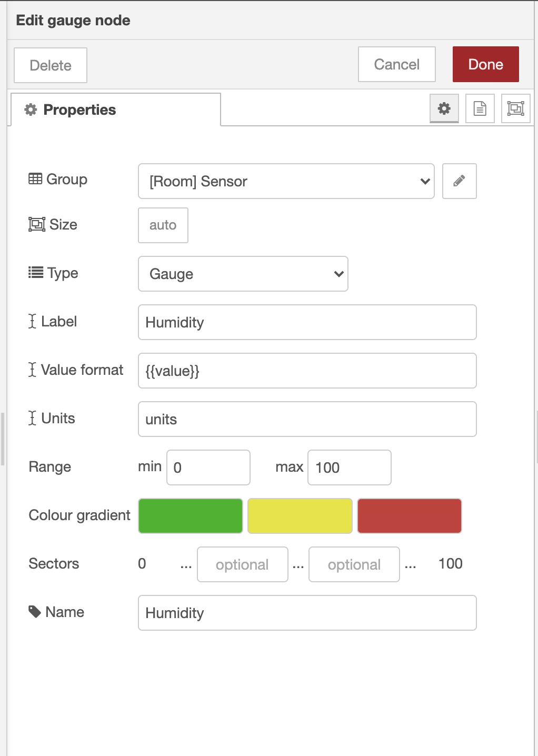
Task: Click the auto Size button
Action: point(163,225)
